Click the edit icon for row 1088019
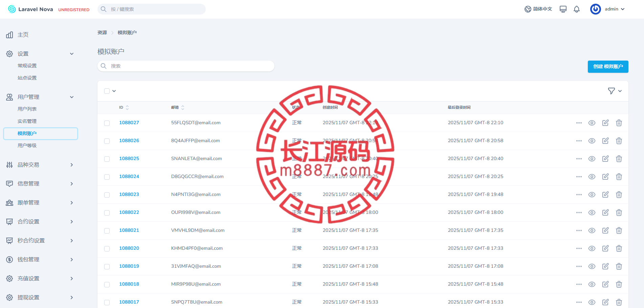The image size is (644, 308). [x=605, y=266]
